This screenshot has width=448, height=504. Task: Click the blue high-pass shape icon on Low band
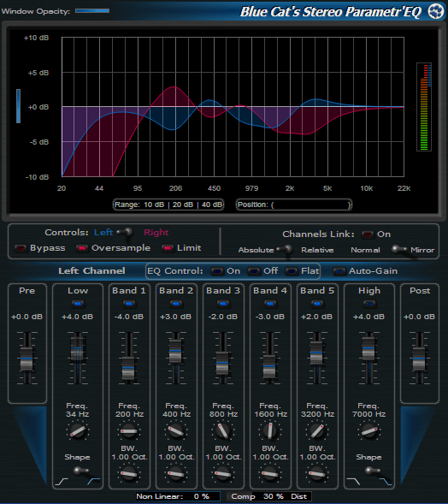tap(94, 482)
